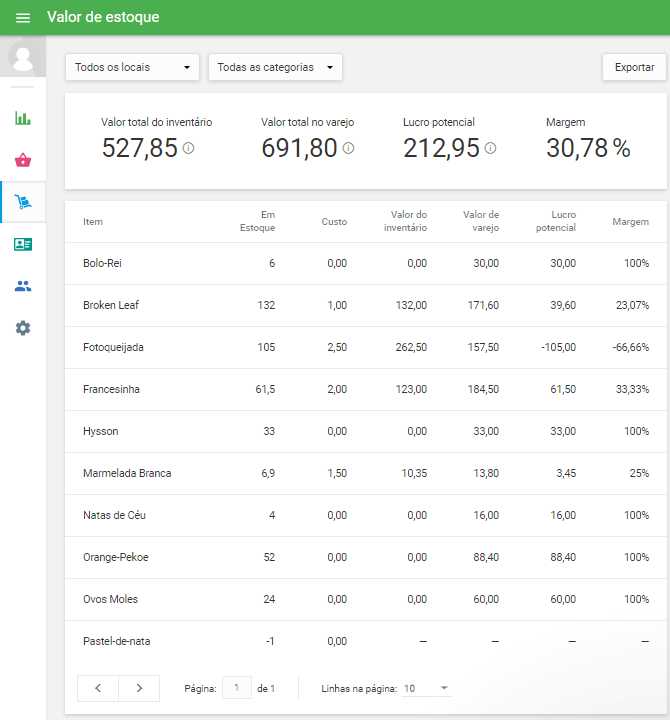Viewport: 670px width, 720px height.
Task: Open the hamburger navigation menu
Action: click(x=22, y=18)
